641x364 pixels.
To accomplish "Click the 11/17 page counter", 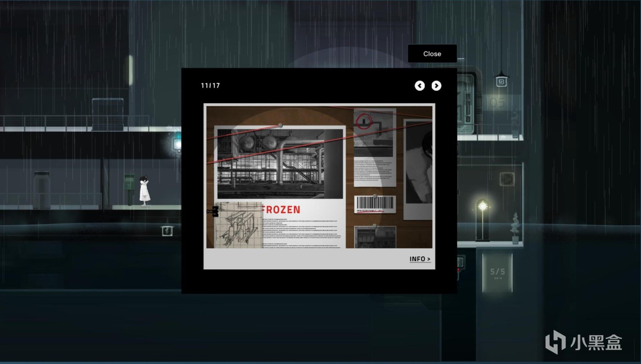I will point(211,86).
